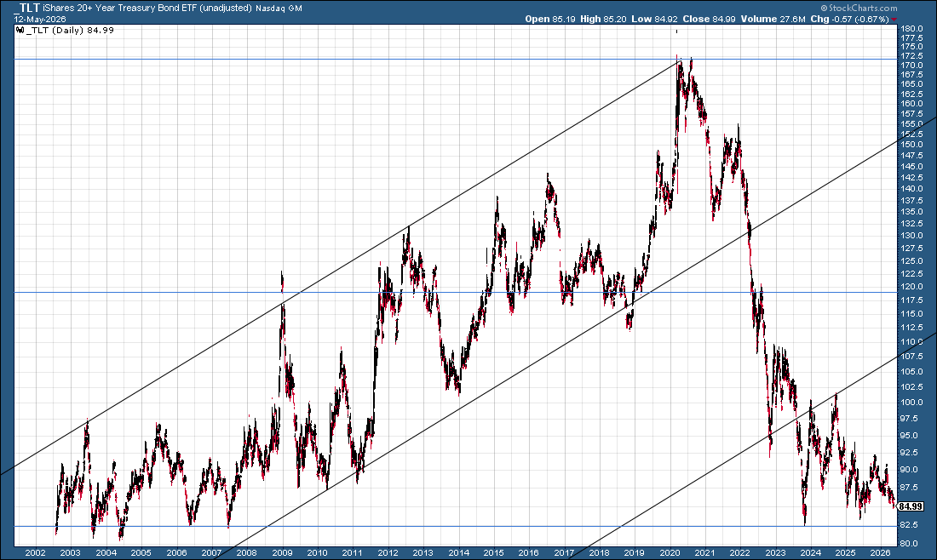Screen dimensions: 937x560
Task: Click the 130.0 price axis label
Action: tap(912, 236)
